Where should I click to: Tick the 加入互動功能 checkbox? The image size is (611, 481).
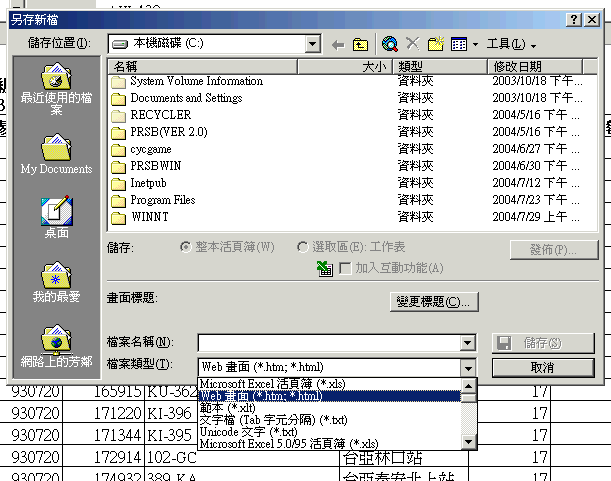pyautogui.click(x=345, y=268)
